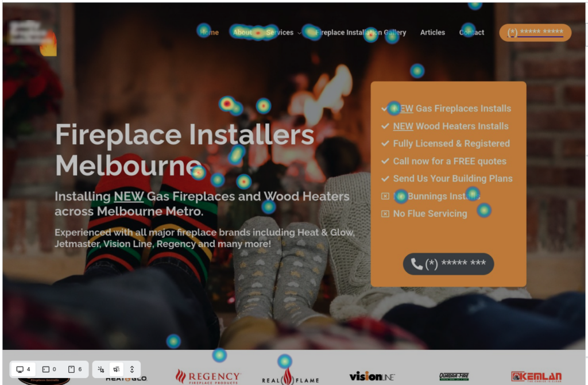Select the desktop device view icon

(20, 369)
